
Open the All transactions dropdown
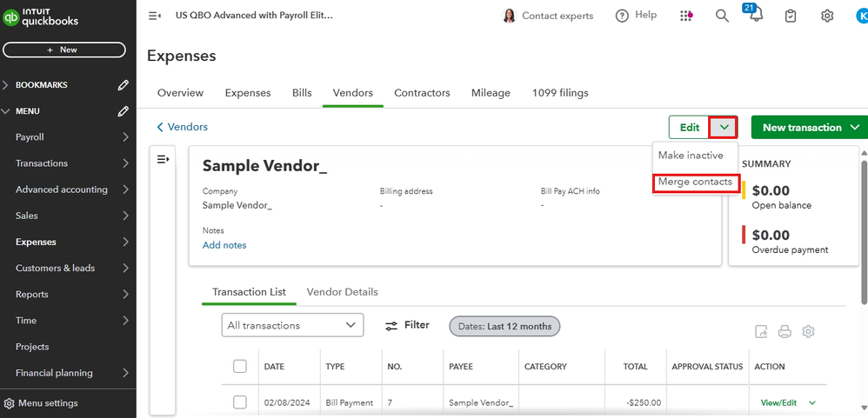coord(293,325)
